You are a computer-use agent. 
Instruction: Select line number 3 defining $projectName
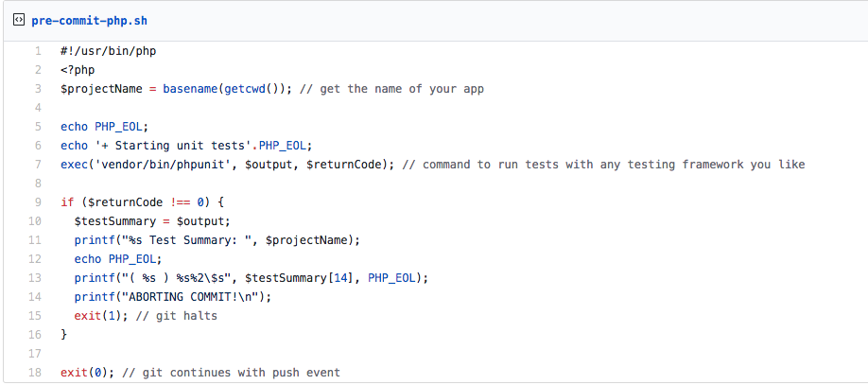click(38, 89)
